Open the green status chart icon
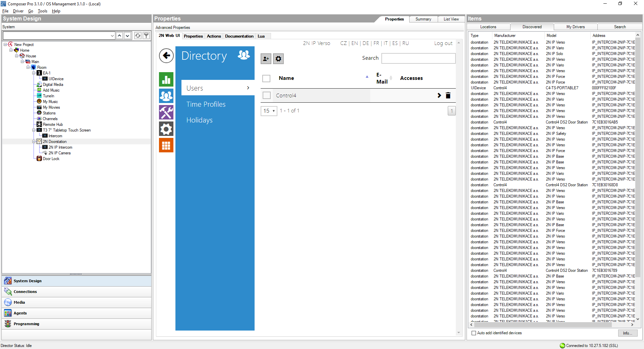This screenshot has width=644, height=349. click(166, 80)
